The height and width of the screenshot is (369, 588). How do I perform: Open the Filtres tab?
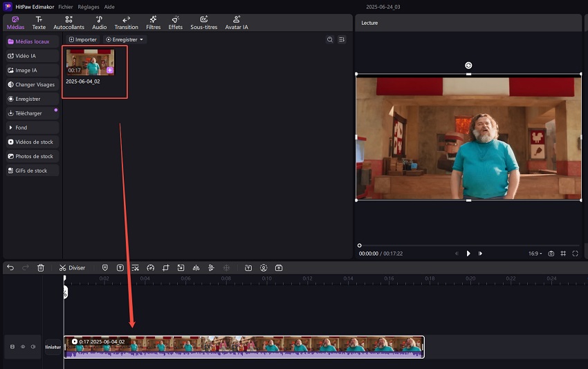pos(153,23)
